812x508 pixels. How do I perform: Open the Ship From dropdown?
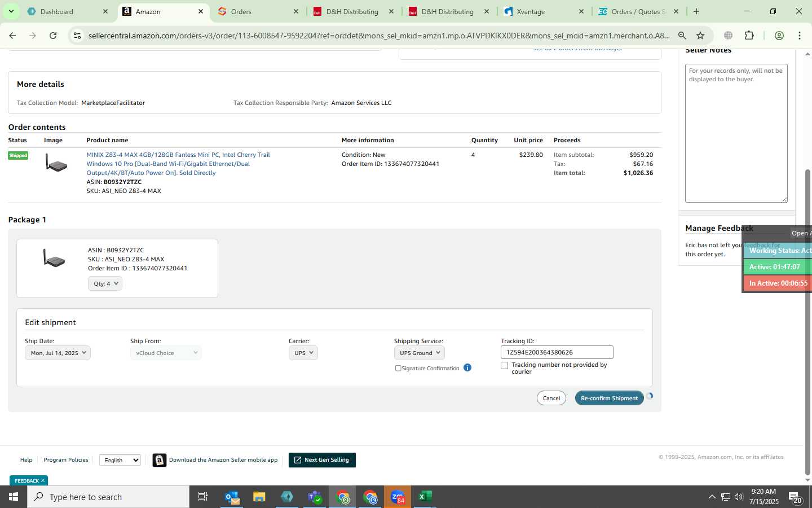point(166,353)
